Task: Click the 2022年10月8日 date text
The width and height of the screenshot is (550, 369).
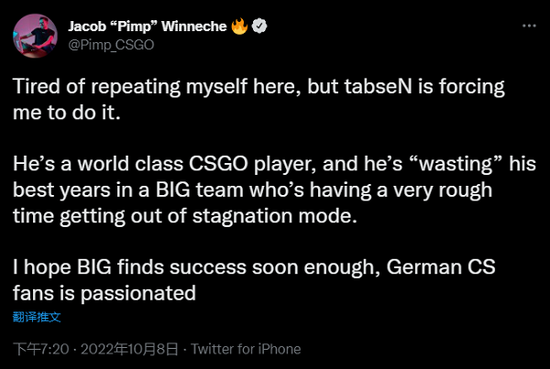Action: click(129, 349)
